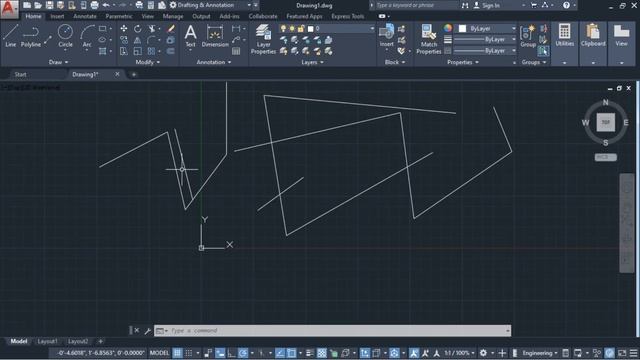The image size is (640, 360).
Task: Select the Hatch tool in Draw panel
Action: coord(102,51)
